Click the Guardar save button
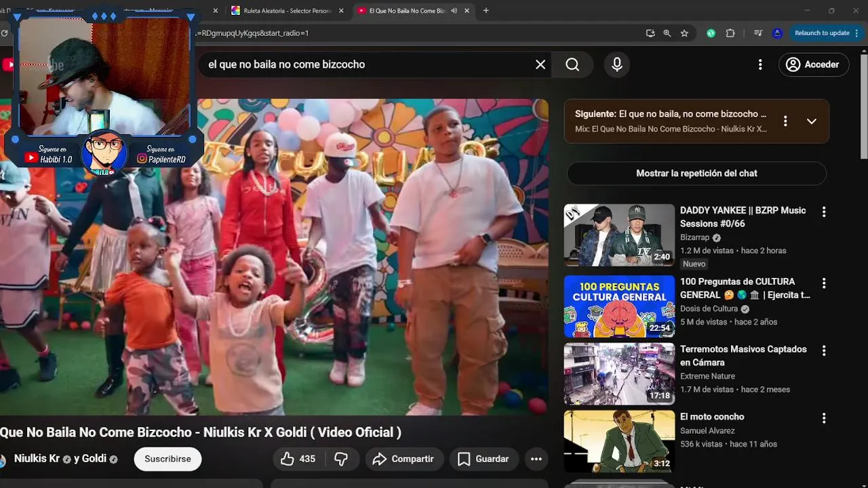 click(484, 459)
